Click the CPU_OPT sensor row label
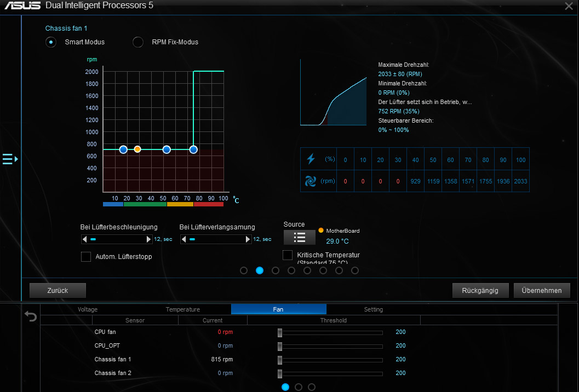 coord(107,345)
